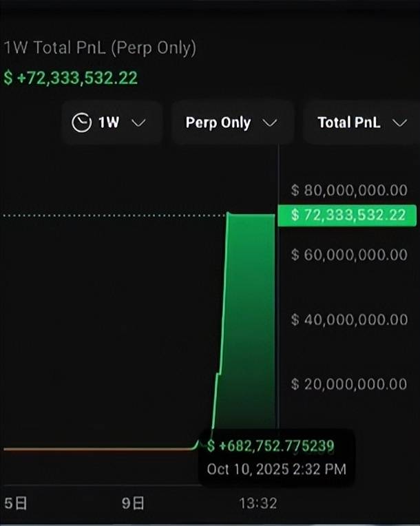Select the 9日 date marker
Viewport: 420px width, 526px height.
(134, 503)
